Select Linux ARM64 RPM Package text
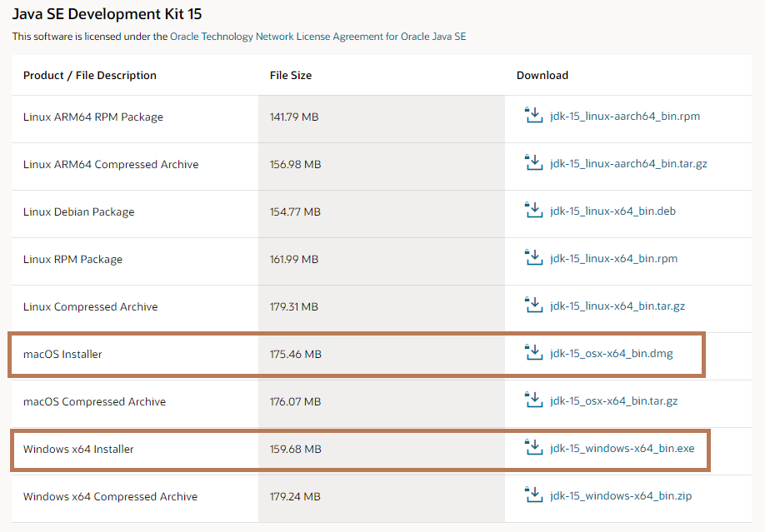Viewport: 765px width, 532px height. pyautogui.click(x=92, y=117)
